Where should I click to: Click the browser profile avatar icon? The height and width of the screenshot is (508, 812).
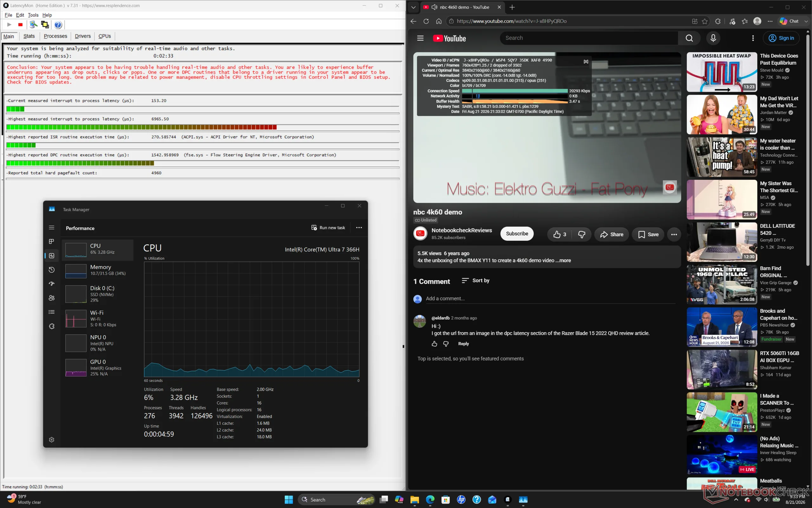click(x=757, y=21)
